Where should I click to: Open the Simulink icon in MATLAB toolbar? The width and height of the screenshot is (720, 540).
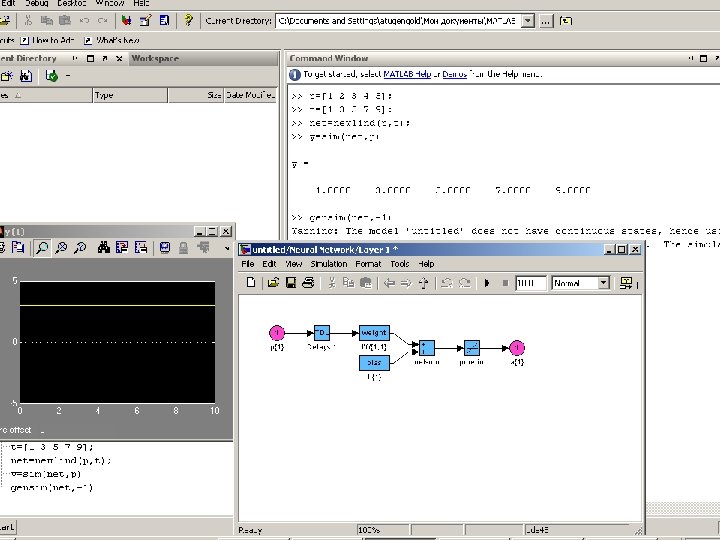pos(126,21)
